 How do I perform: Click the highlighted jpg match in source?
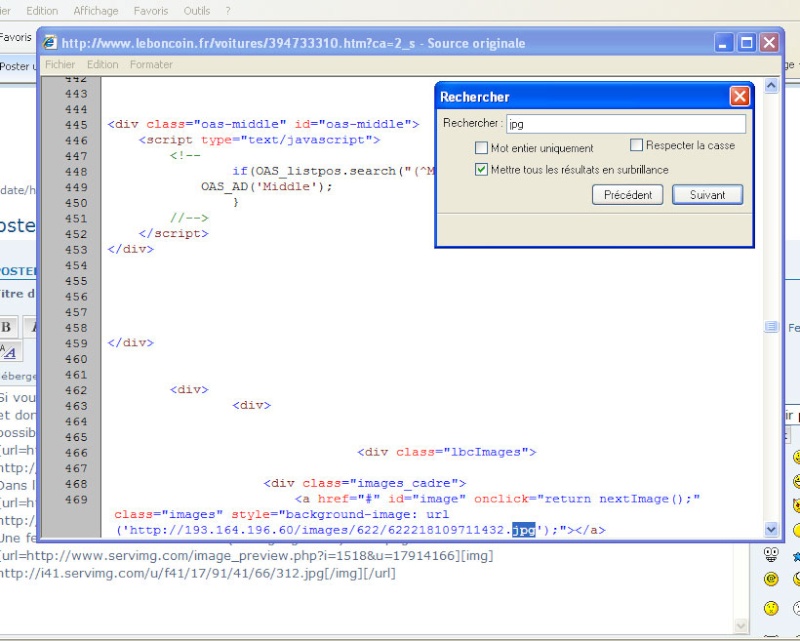[x=524, y=530]
